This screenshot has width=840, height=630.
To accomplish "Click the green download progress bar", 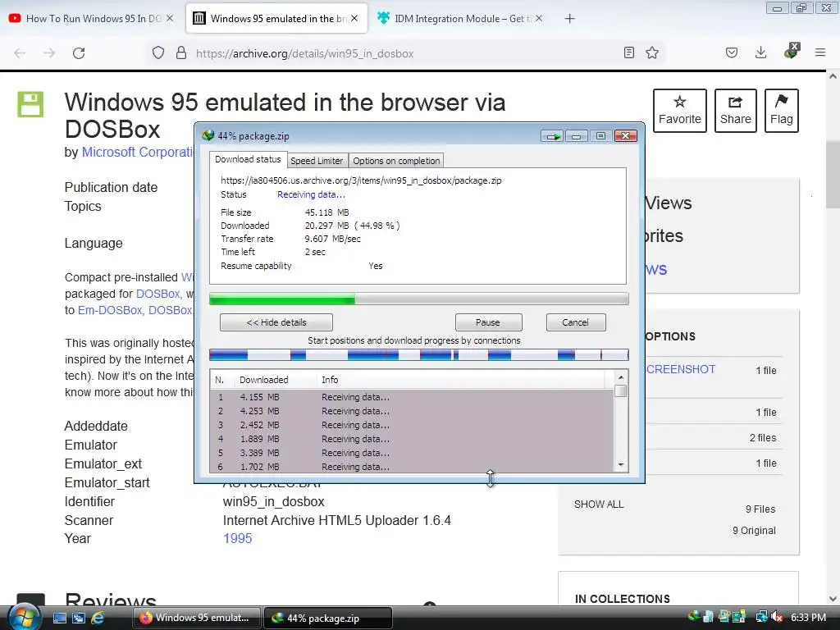I will [x=419, y=299].
